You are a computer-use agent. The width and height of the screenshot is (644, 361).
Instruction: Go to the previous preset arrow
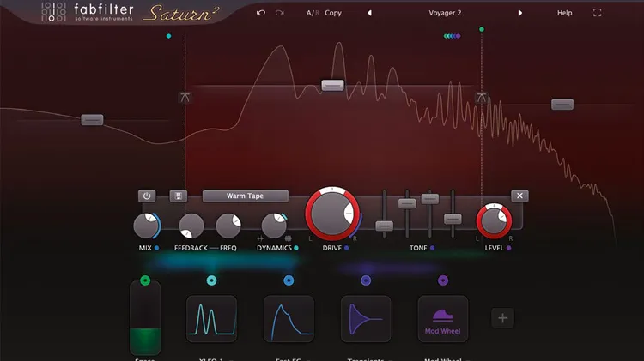369,13
